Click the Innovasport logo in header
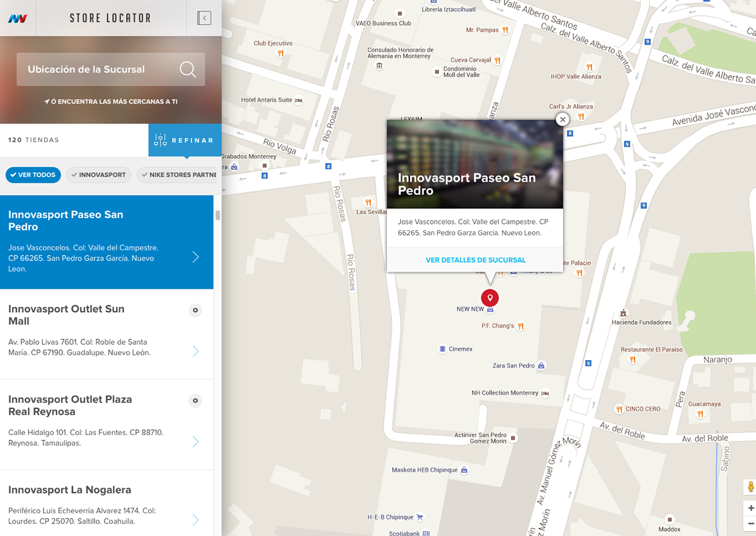Viewport: 756px width, 536px height. 17,18
